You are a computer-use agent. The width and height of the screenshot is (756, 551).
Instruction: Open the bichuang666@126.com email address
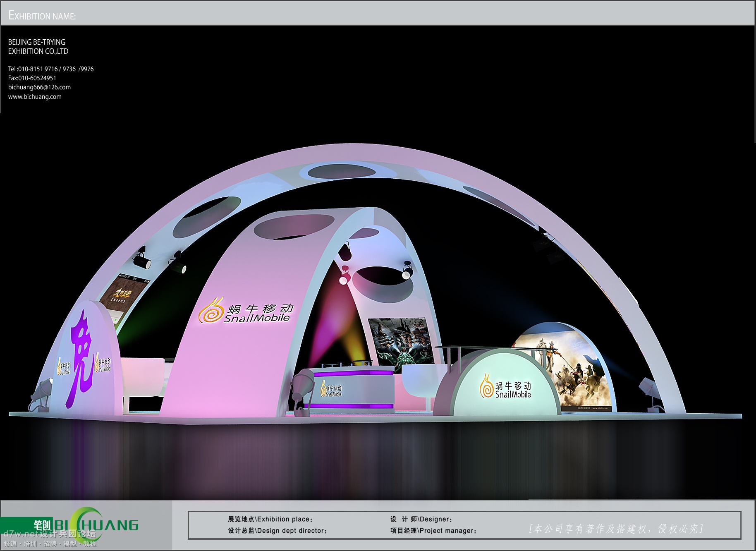click(x=39, y=87)
